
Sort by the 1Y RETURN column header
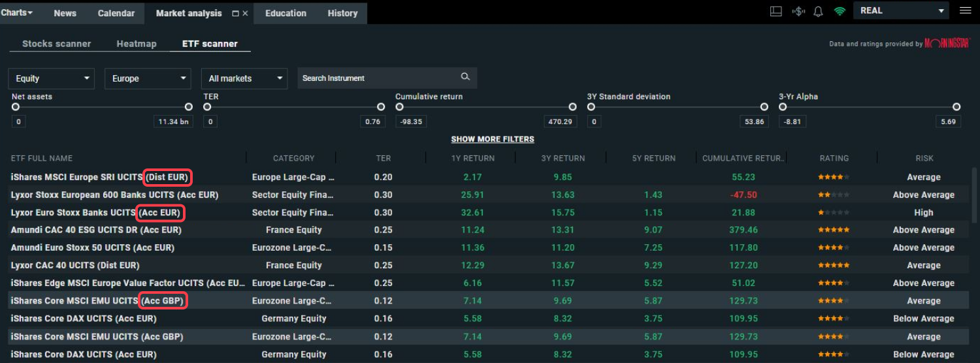473,158
